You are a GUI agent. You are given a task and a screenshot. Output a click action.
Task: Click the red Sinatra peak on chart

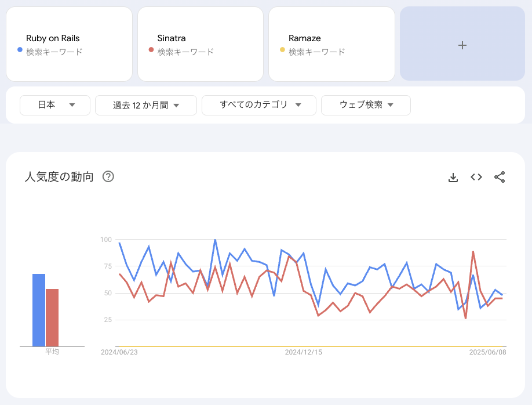473,252
